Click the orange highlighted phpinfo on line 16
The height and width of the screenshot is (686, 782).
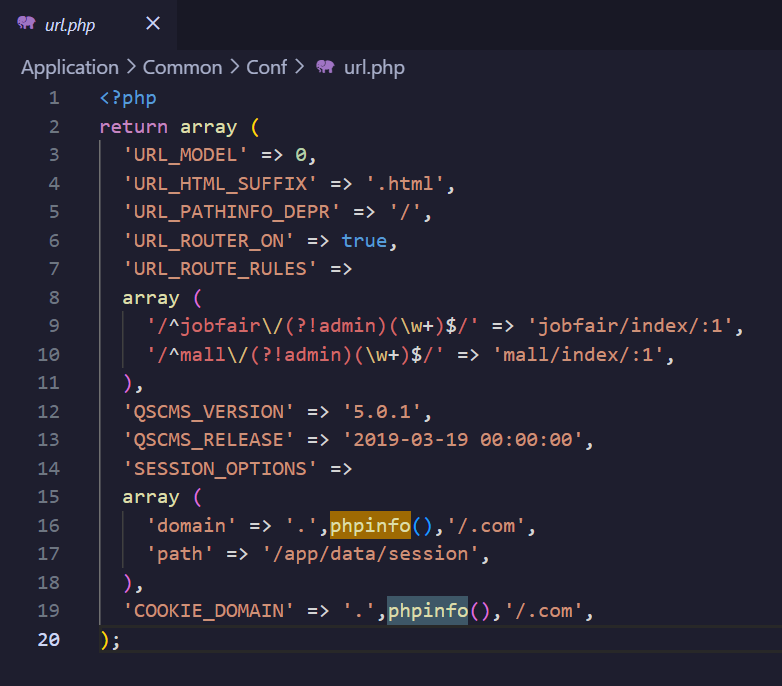[x=370, y=526]
